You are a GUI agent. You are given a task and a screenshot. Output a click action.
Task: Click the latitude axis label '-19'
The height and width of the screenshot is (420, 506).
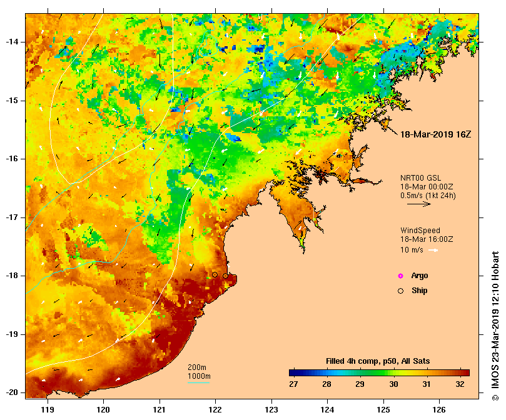12,334
